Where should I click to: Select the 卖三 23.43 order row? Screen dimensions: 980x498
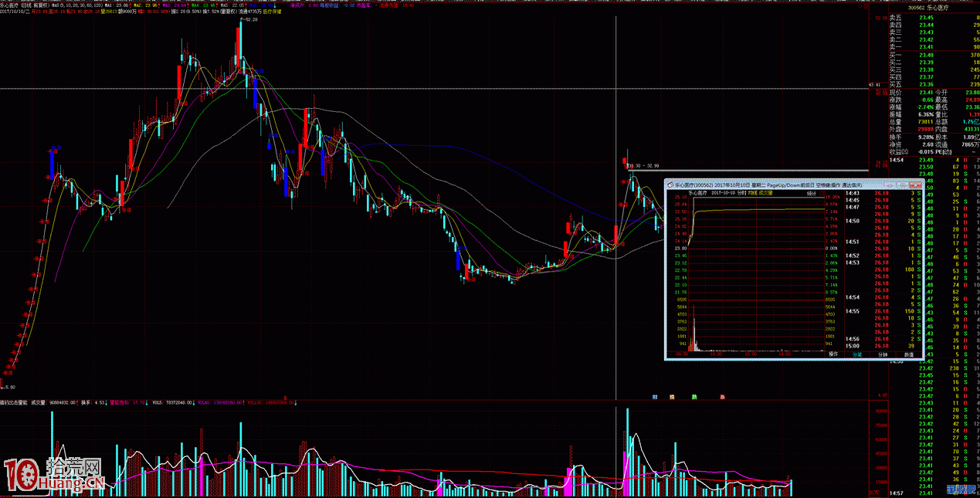coord(933,32)
